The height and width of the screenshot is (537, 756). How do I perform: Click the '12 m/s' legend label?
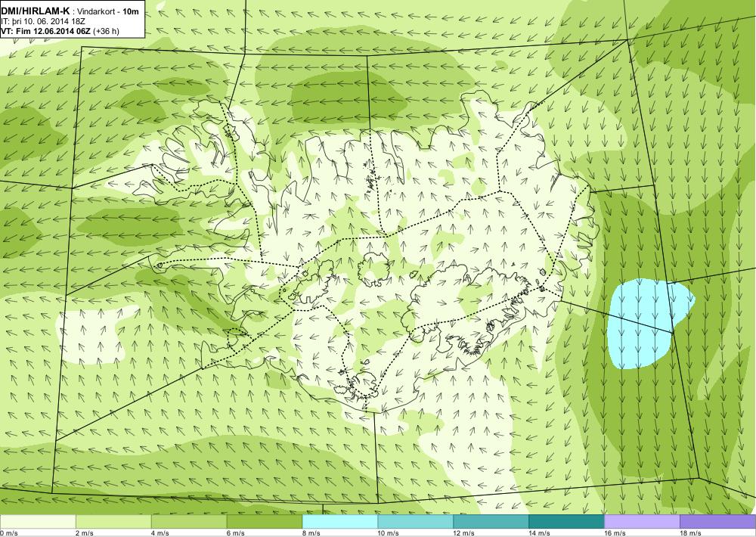click(463, 533)
